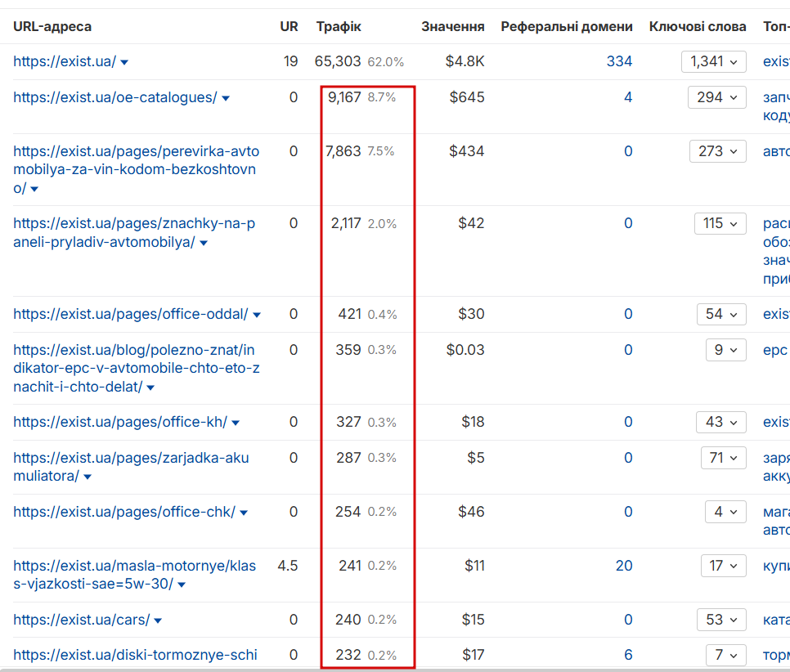
Task: Sort by URL-адреса column header
Action: [x=52, y=26]
